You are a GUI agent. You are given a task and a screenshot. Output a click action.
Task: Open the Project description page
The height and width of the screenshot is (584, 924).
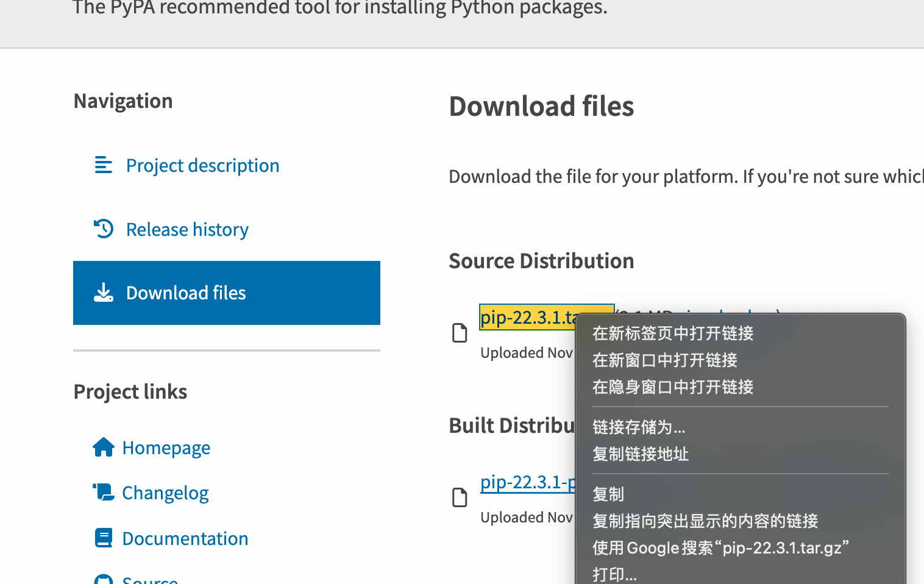click(x=202, y=166)
